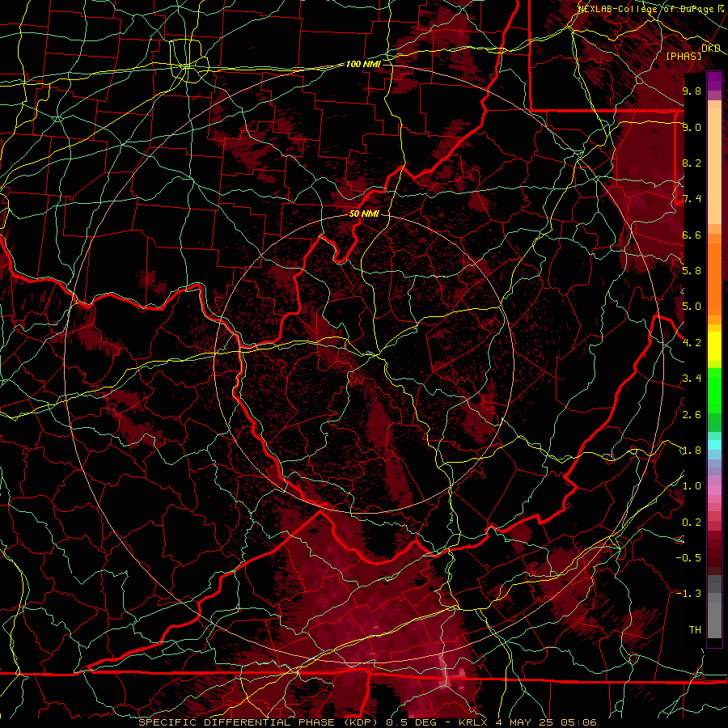This screenshot has width=728, height=728.
Task: Click the peach segment of the color bar
Action: pyautogui.click(x=714, y=166)
